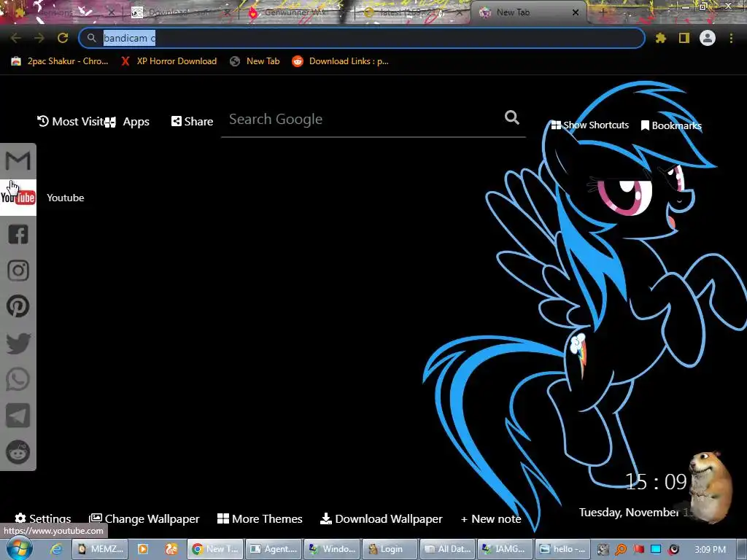Click the red flag tray icon
Viewport: 747px width, 560px height.
click(638, 550)
